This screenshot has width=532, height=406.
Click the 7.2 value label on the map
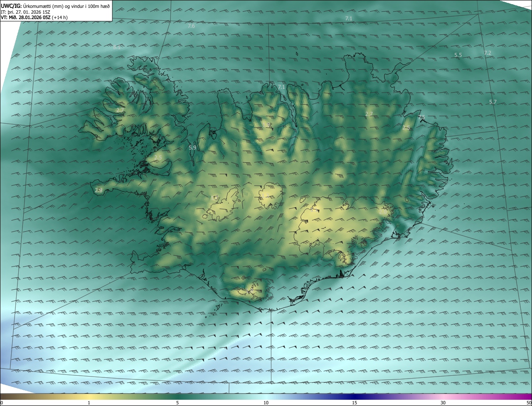[x=488, y=53]
